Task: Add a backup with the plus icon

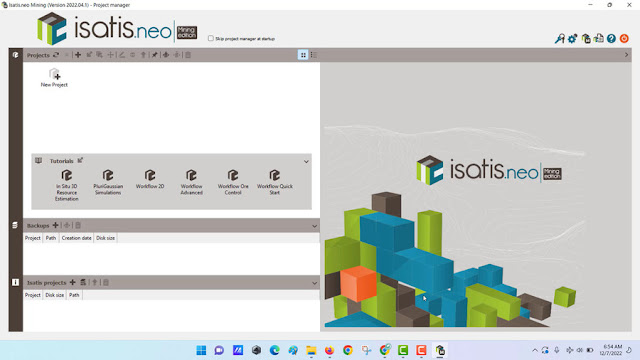Action: (56, 225)
